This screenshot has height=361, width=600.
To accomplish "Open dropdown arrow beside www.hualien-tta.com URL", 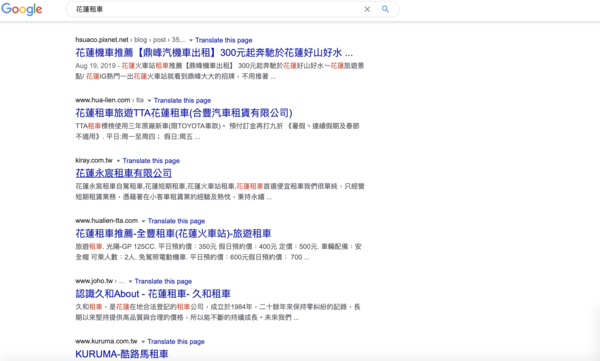I will (143, 221).
